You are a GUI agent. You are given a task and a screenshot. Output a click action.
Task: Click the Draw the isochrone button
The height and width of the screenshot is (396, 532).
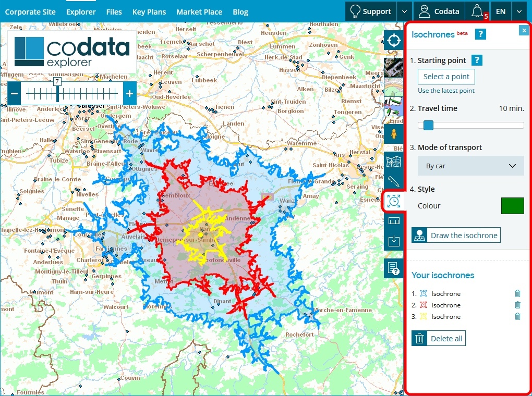coord(455,234)
